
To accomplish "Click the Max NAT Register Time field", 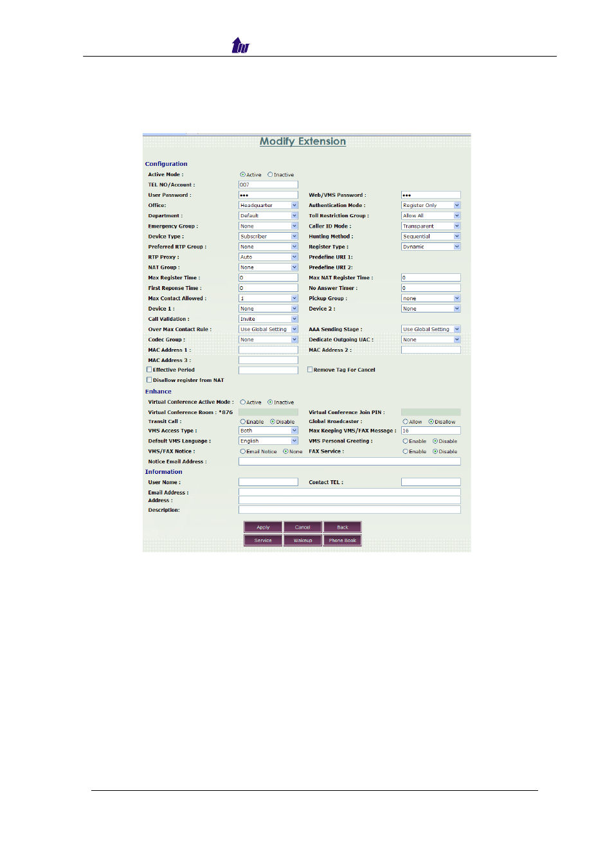I will [x=431, y=278].
